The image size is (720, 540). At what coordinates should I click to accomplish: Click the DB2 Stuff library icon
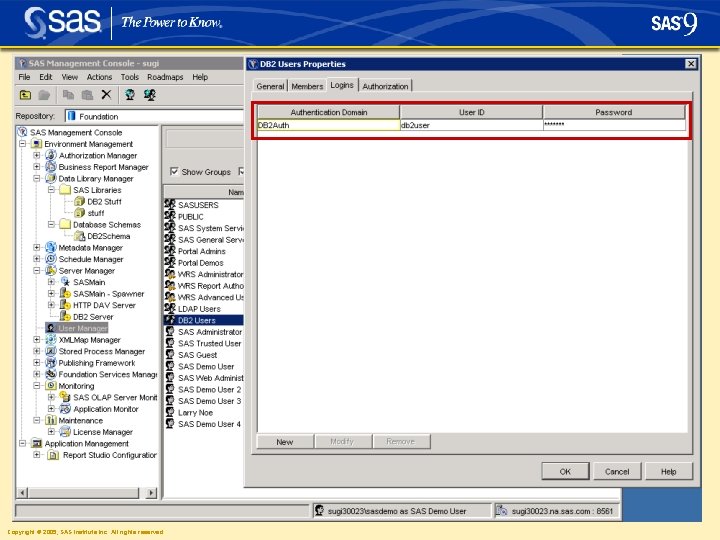pyautogui.click(x=79, y=201)
